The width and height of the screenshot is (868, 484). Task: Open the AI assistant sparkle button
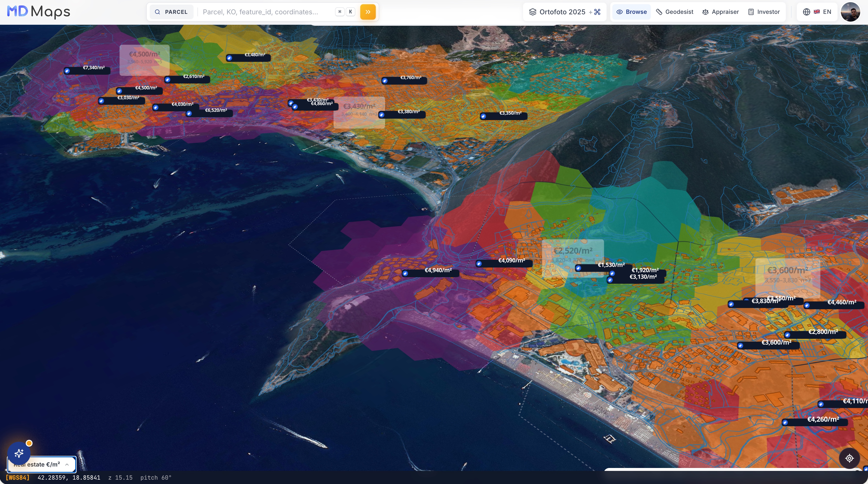[x=19, y=453]
